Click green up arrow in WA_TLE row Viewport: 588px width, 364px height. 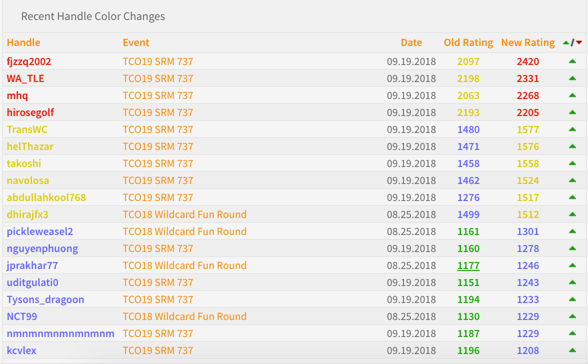click(572, 78)
